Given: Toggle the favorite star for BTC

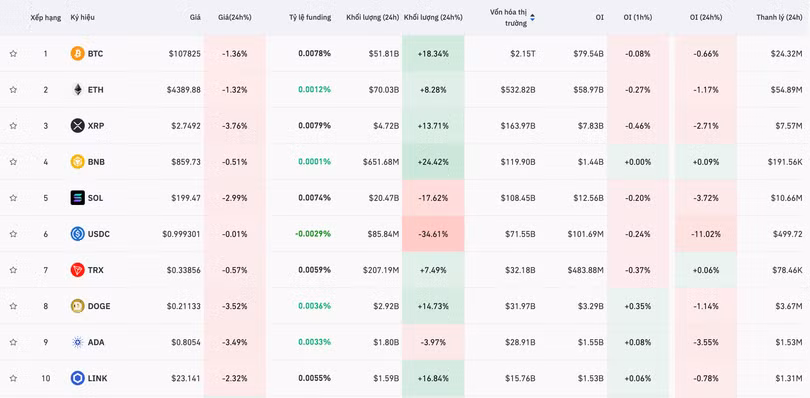Looking at the screenshot, I should point(13,53).
